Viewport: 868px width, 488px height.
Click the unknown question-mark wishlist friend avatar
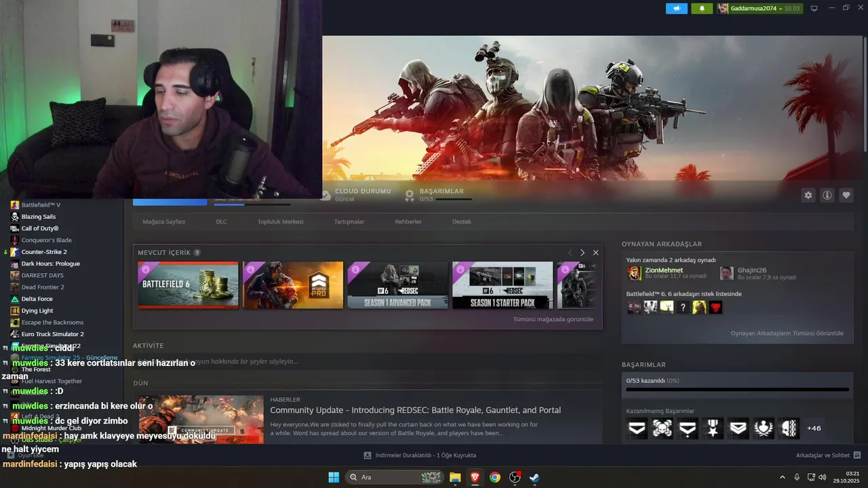683,308
